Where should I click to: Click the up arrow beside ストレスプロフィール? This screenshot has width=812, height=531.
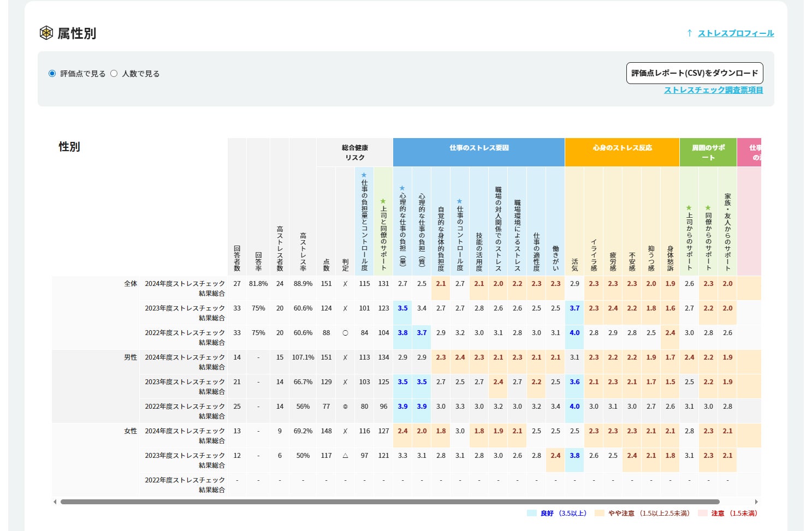(x=689, y=33)
